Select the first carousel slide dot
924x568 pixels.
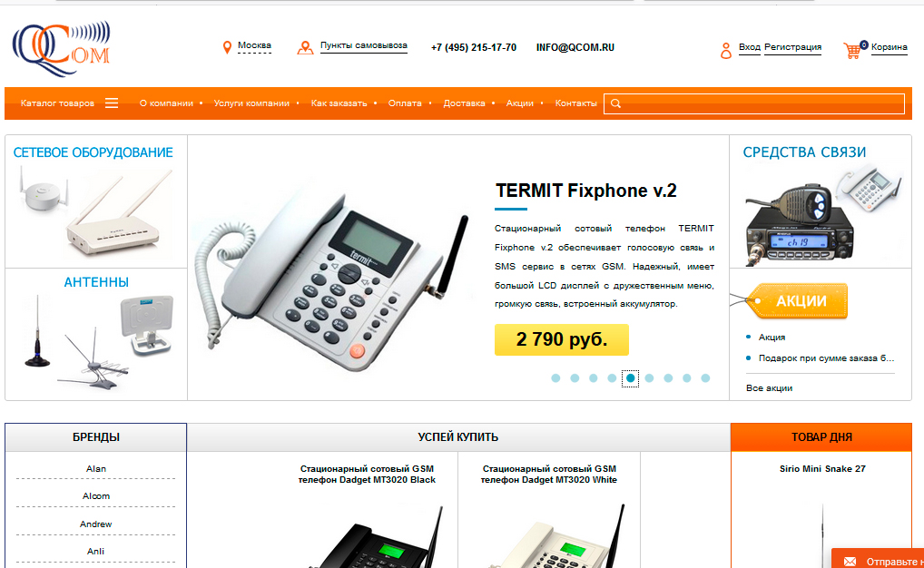555,378
